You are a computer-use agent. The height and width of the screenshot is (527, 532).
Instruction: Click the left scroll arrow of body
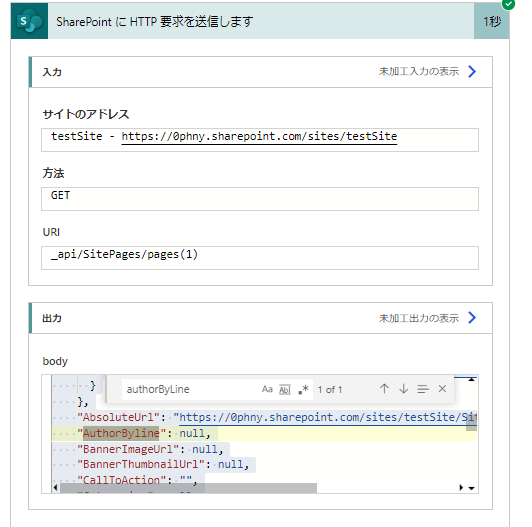coord(55,488)
